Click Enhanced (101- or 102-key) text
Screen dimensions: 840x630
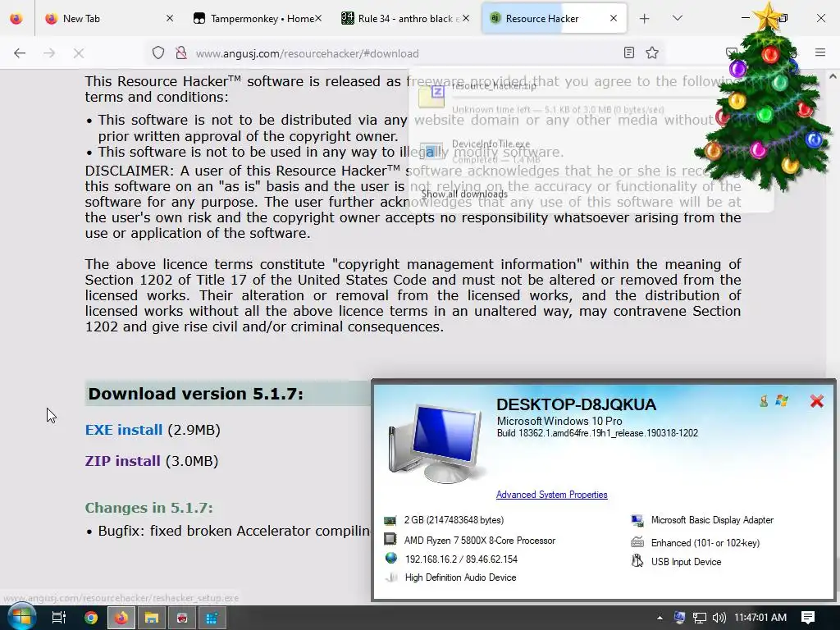(x=705, y=543)
